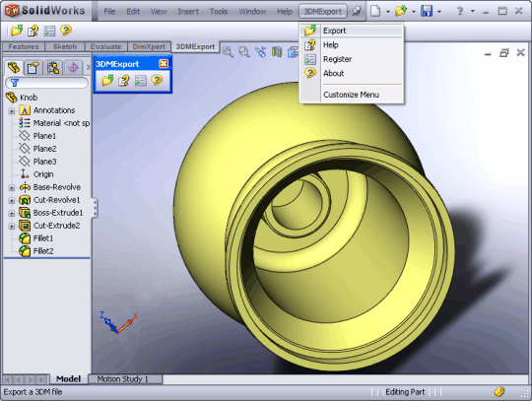532x401 pixels.
Task: Click Register icon in floating 3DMExport palette
Action: tap(141, 81)
